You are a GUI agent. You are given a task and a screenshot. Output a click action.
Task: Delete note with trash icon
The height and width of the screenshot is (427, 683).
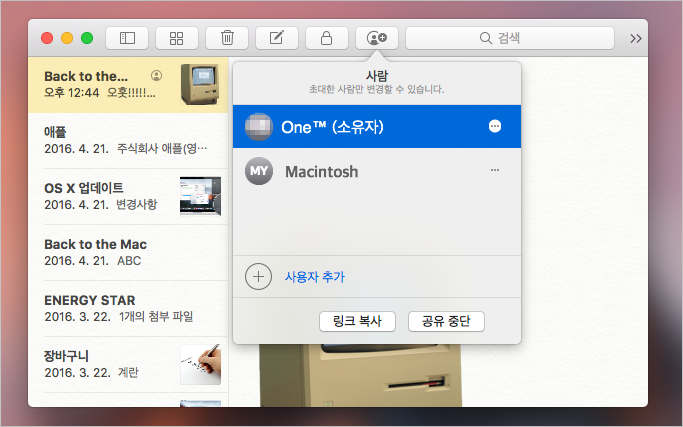click(227, 38)
